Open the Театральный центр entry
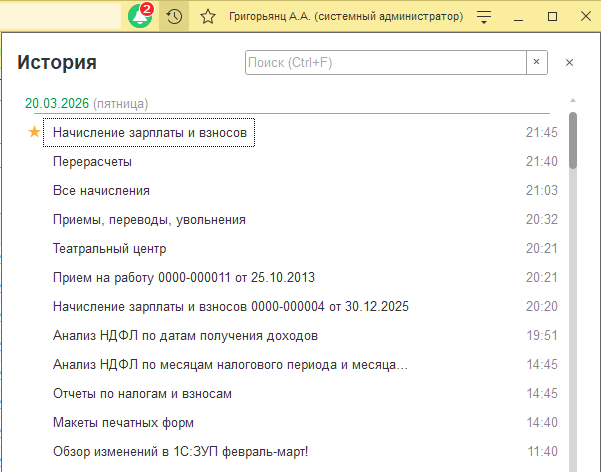 click(109, 248)
